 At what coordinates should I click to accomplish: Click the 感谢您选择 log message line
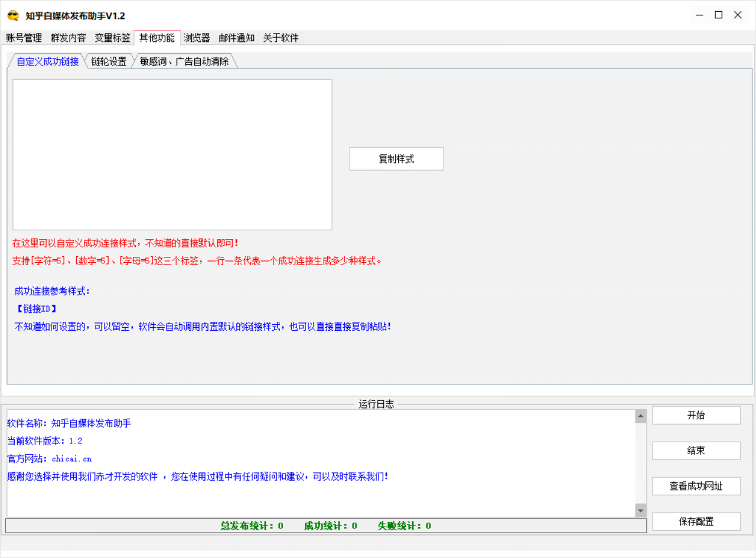pyautogui.click(x=197, y=477)
